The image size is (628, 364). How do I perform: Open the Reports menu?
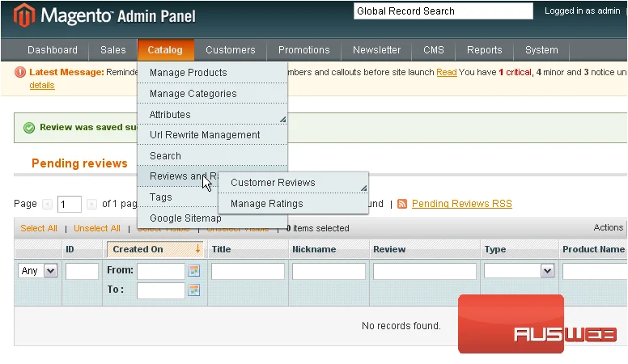pyautogui.click(x=484, y=50)
